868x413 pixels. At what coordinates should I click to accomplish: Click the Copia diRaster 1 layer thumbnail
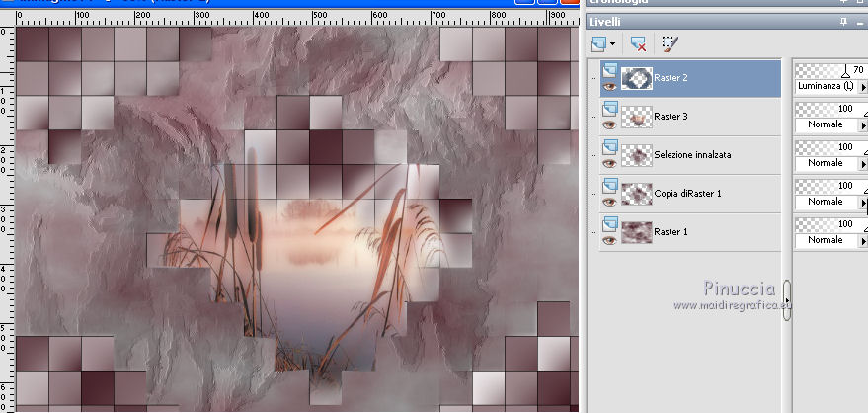coord(637,194)
